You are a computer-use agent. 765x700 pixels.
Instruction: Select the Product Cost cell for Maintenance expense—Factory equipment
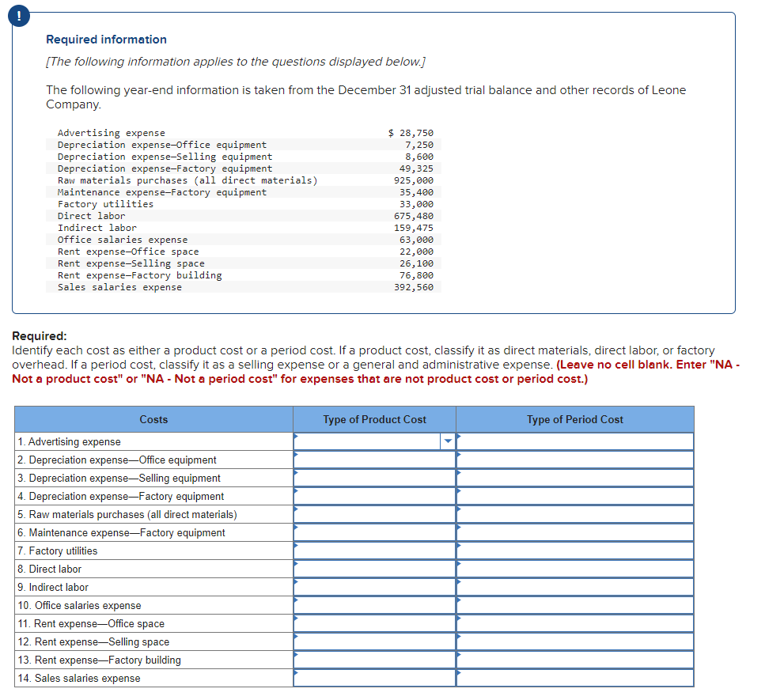pyautogui.click(x=374, y=532)
